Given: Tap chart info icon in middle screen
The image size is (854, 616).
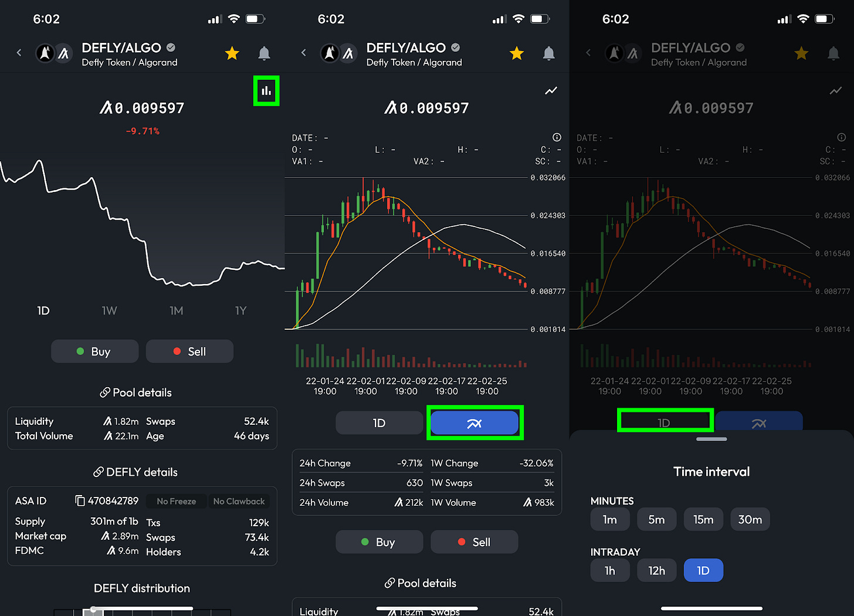Looking at the screenshot, I should [557, 137].
